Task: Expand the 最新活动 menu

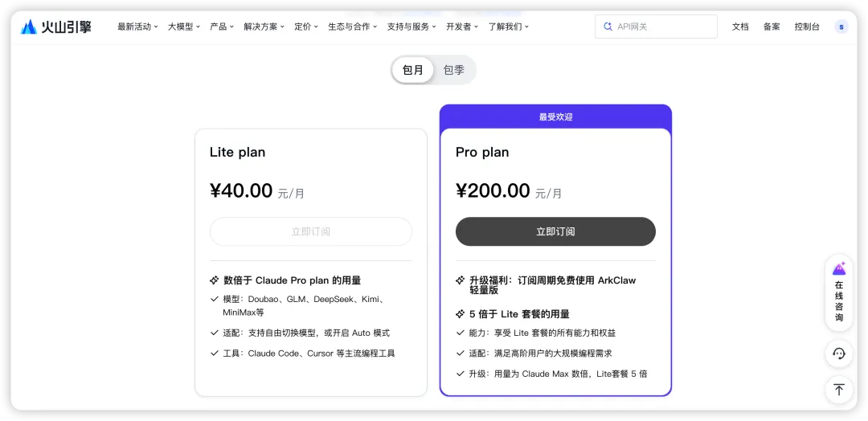Action: pos(138,27)
